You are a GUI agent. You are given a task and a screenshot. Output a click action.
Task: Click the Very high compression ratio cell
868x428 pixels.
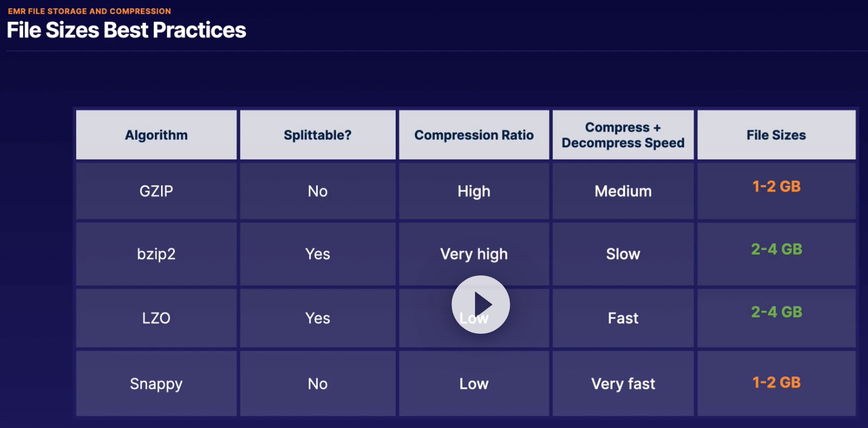coord(474,254)
